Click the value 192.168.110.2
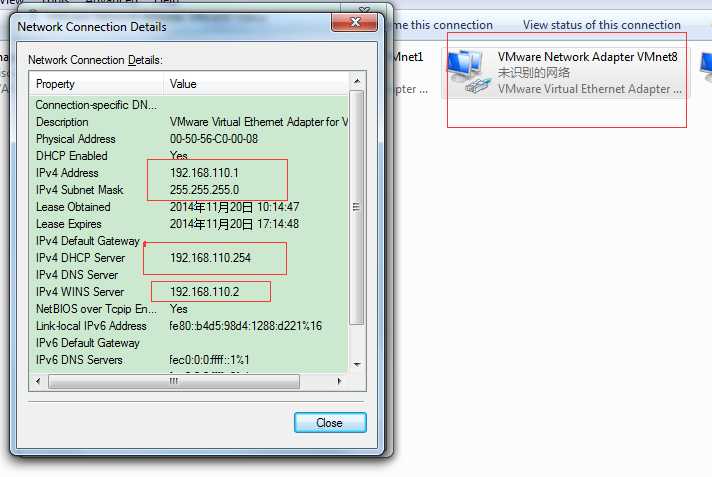The width and height of the screenshot is (712, 477). click(204, 292)
